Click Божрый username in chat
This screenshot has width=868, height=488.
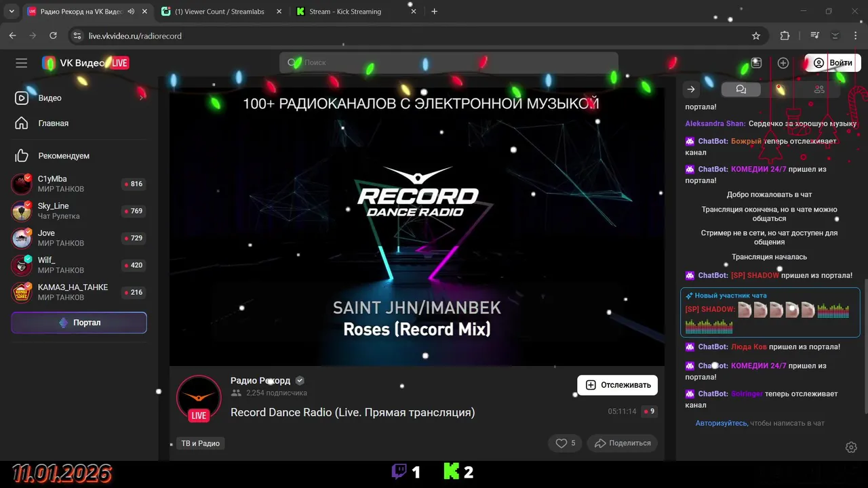point(747,142)
